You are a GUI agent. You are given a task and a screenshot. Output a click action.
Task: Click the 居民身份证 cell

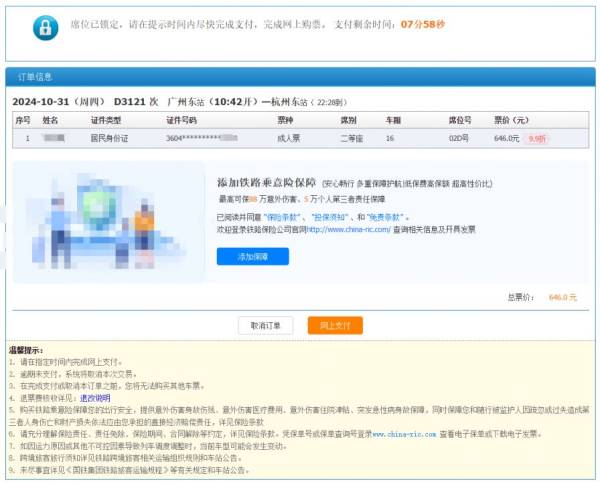click(x=109, y=138)
